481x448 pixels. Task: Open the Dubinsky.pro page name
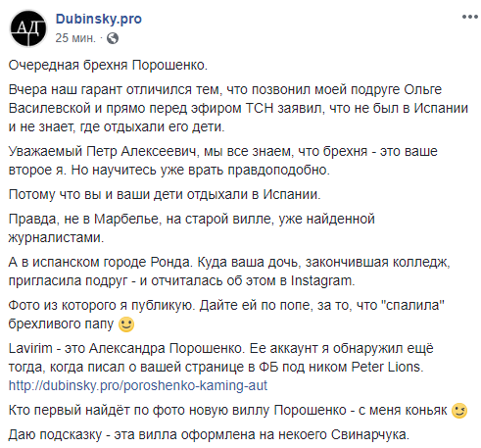[x=99, y=19]
